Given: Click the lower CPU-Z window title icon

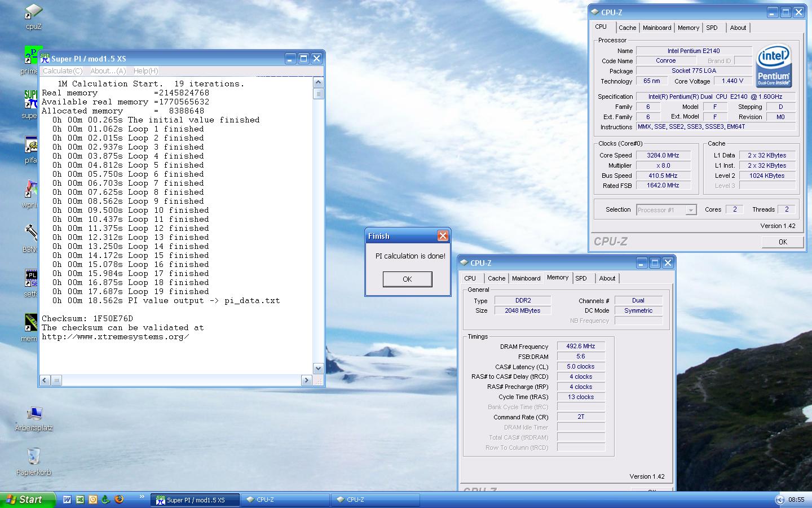Looking at the screenshot, I should (464, 262).
